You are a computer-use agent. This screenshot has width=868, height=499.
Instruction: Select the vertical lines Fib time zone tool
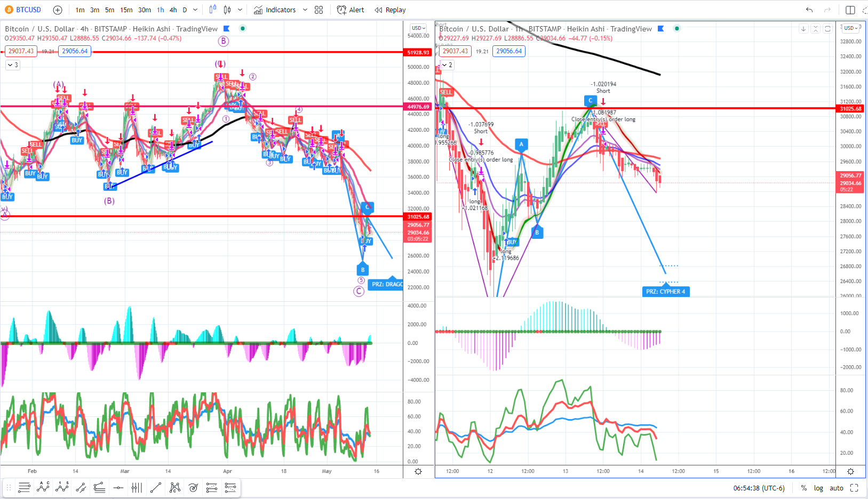point(137,487)
